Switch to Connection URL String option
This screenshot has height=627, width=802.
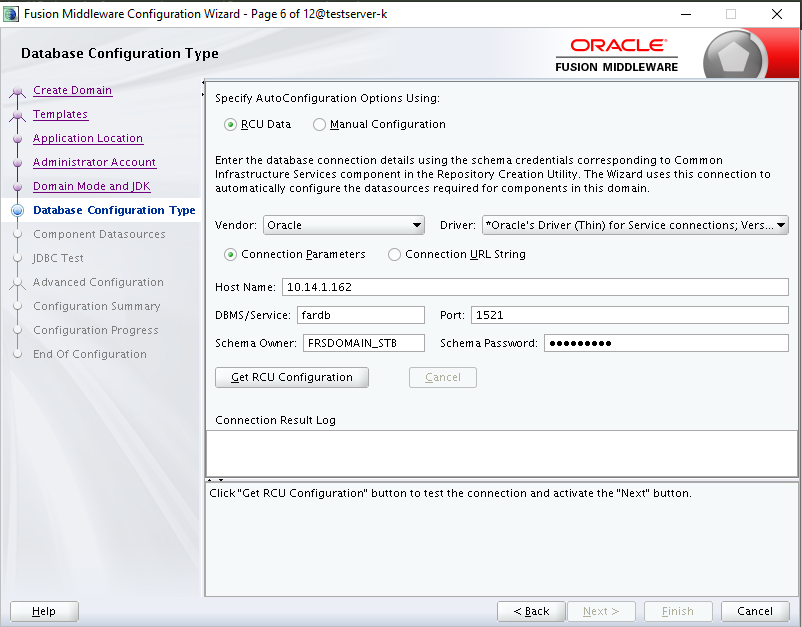(394, 254)
